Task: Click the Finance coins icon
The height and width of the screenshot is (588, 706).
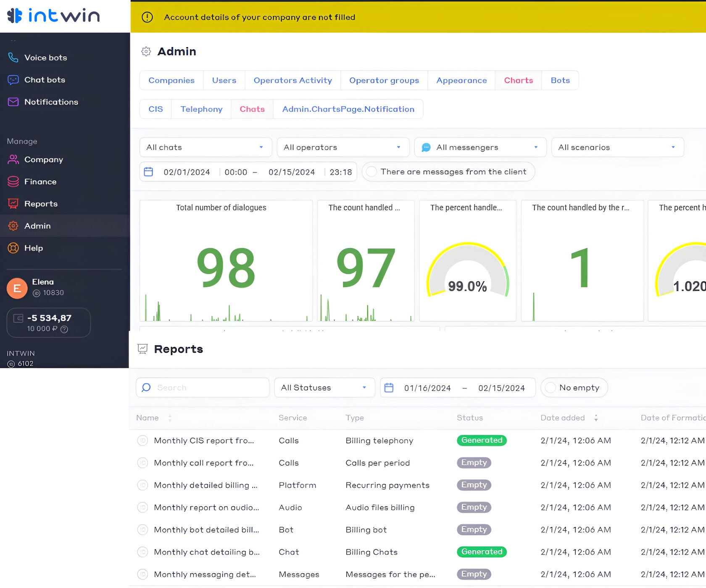Action: (x=13, y=181)
